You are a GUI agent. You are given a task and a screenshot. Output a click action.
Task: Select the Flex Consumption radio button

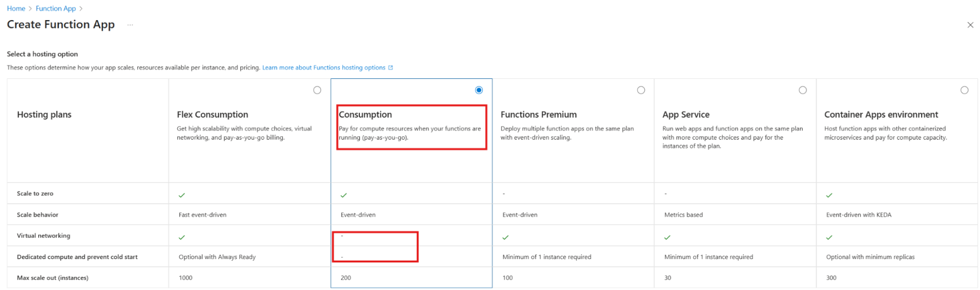click(x=317, y=90)
